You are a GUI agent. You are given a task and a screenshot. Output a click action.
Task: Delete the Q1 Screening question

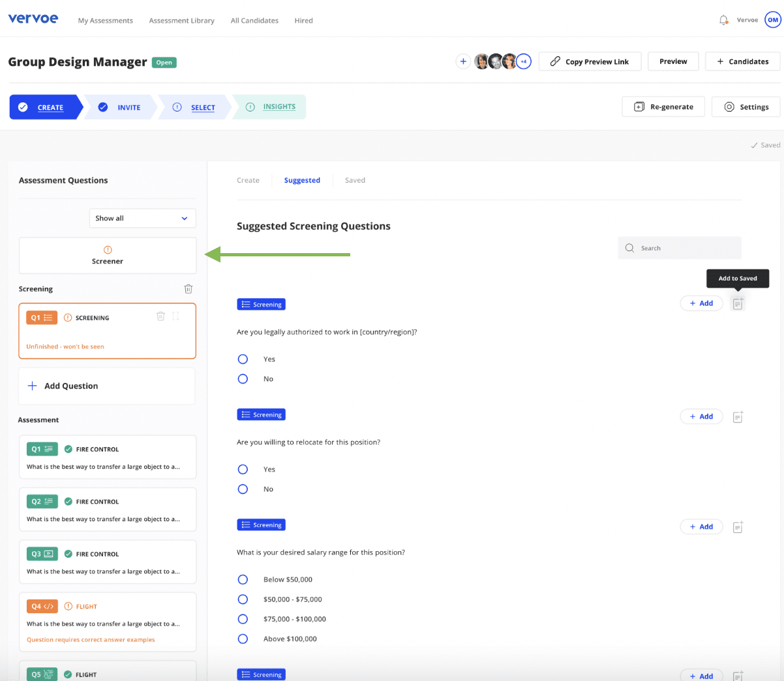click(160, 315)
